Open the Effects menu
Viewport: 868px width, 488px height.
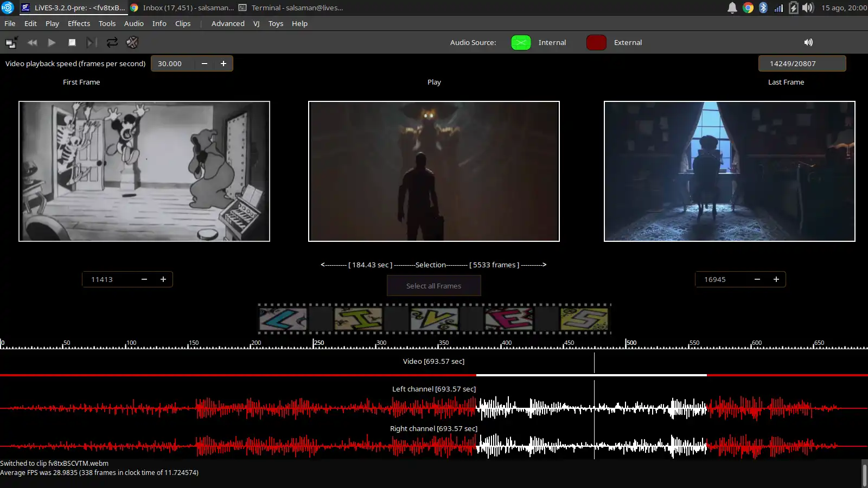pyautogui.click(x=79, y=23)
